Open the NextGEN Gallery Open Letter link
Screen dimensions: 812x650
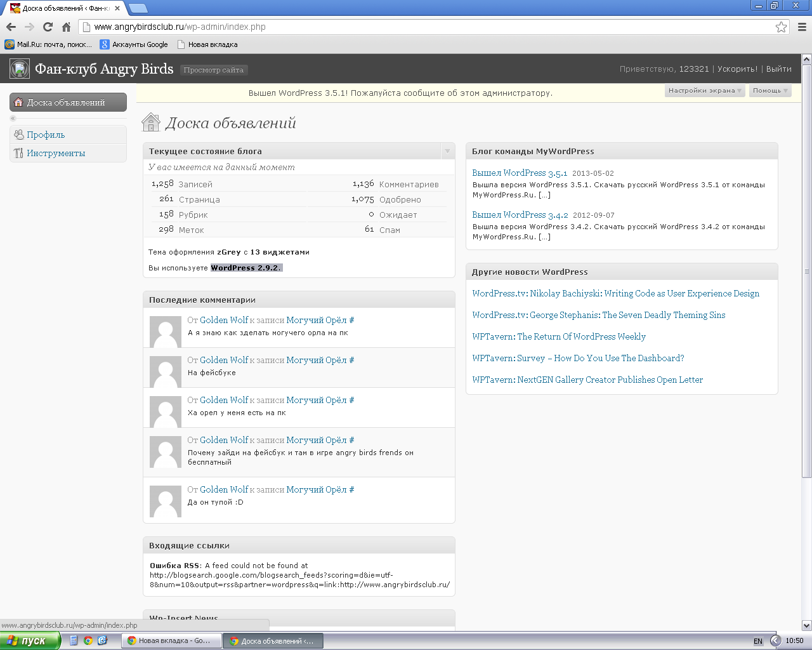(587, 380)
